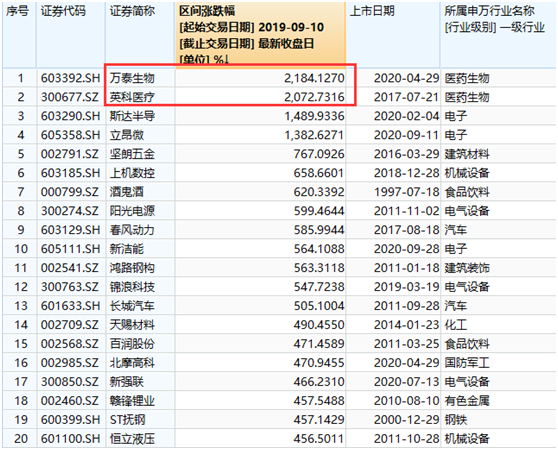Select the 建筑装饰 industry cell
Viewport: 558px width, 450px height.
[x=467, y=268]
